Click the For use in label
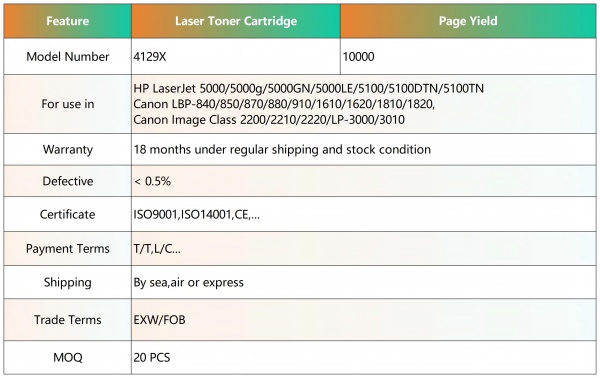The width and height of the screenshot is (600, 378). tap(68, 104)
